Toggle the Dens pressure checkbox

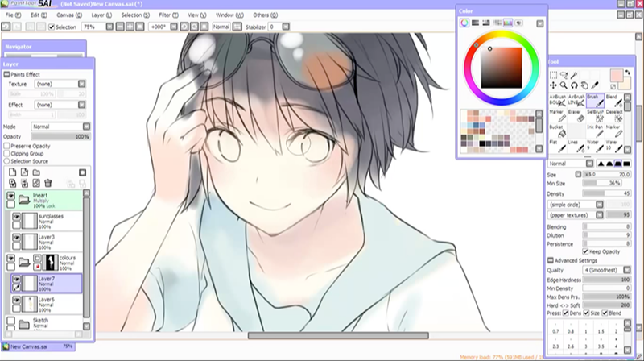click(x=566, y=313)
